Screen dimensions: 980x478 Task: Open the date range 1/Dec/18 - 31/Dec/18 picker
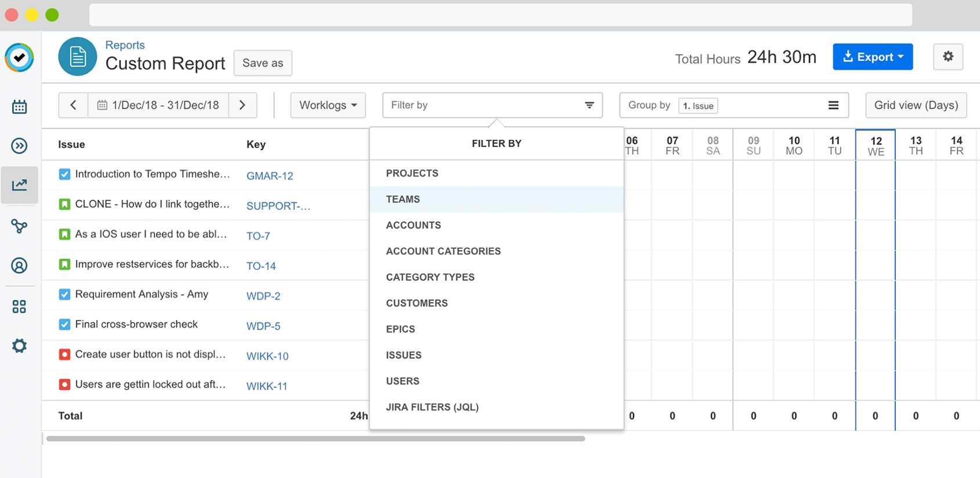pos(158,105)
